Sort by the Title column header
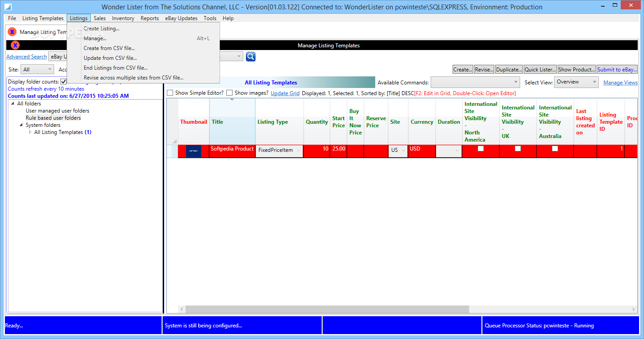644x339 pixels. click(x=232, y=122)
